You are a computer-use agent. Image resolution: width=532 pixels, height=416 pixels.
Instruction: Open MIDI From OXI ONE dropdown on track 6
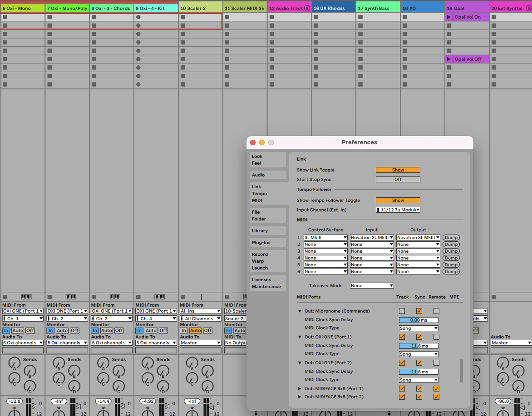(23, 311)
